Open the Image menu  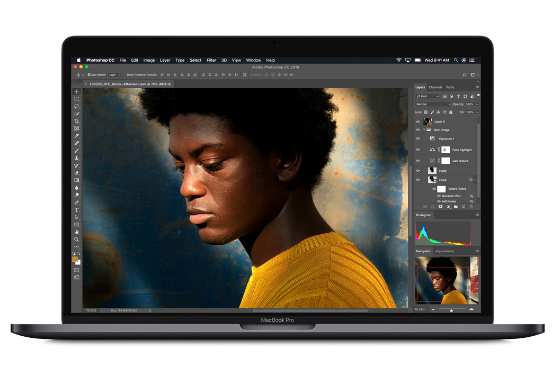149,60
